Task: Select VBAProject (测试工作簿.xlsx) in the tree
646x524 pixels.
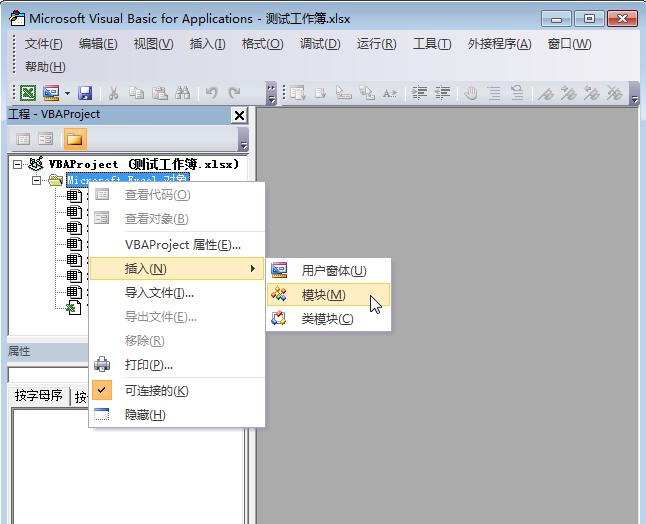Action: [144, 164]
